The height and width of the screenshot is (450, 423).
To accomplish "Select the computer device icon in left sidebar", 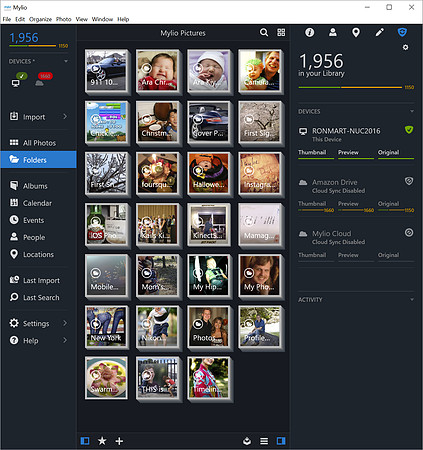I will 16,83.
